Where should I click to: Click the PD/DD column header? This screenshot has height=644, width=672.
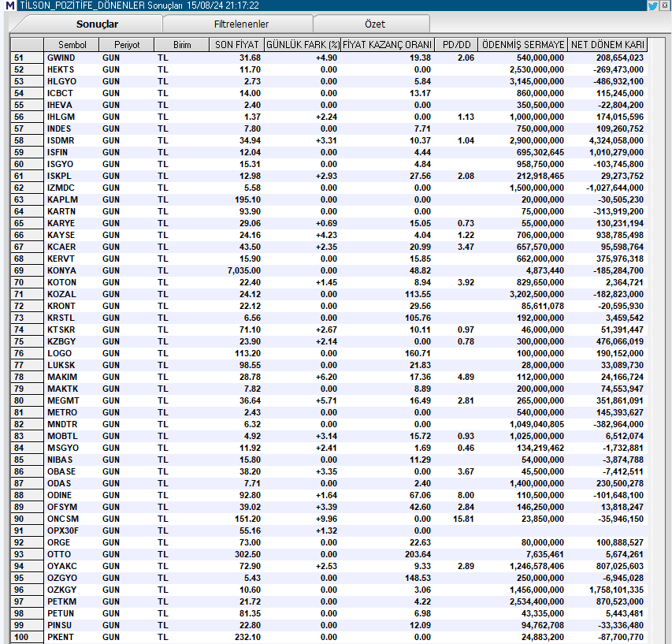coord(456,45)
